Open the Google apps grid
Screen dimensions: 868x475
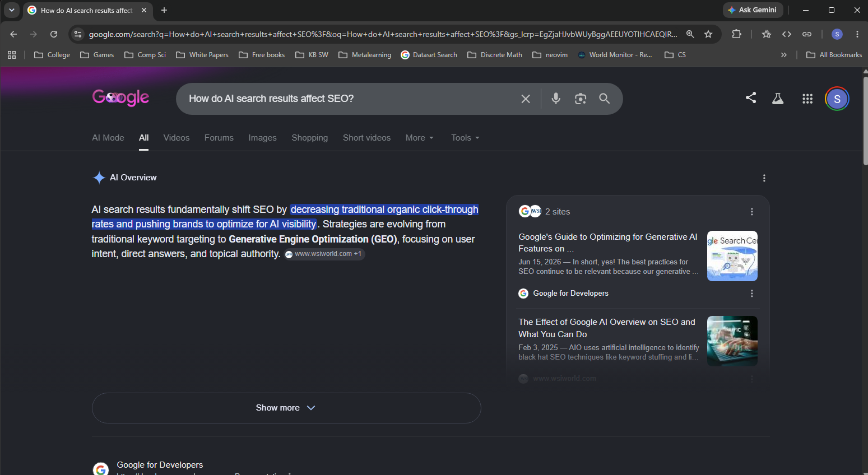tap(807, 99)
